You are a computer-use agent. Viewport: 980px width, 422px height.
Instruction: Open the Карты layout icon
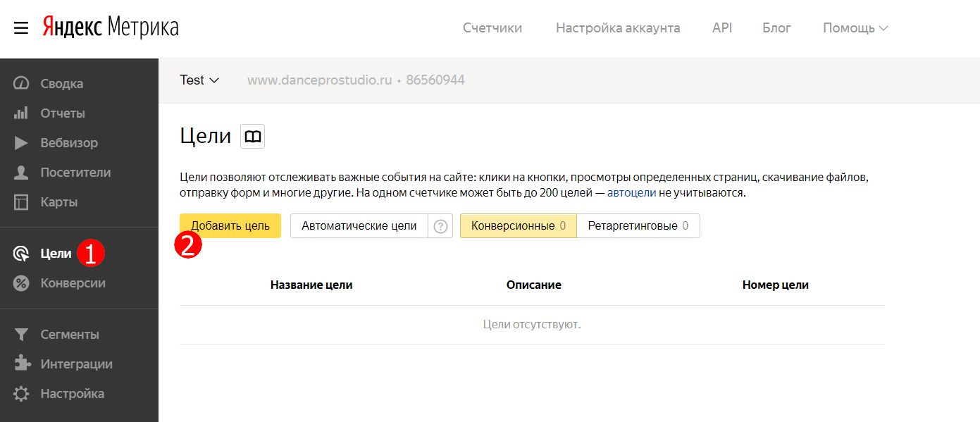tap(21, 201)
